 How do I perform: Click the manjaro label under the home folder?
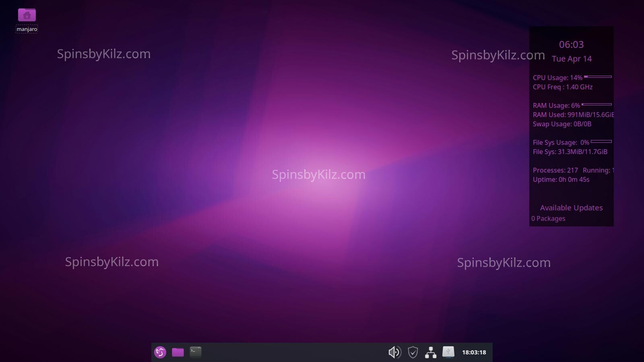27,29
